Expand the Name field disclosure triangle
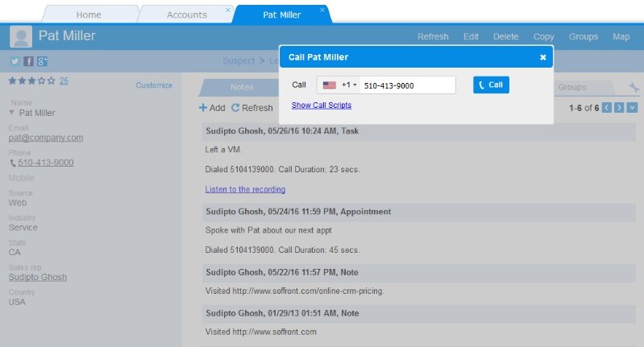Viewport: 644px width, 347px height. (x=12, y=113)
